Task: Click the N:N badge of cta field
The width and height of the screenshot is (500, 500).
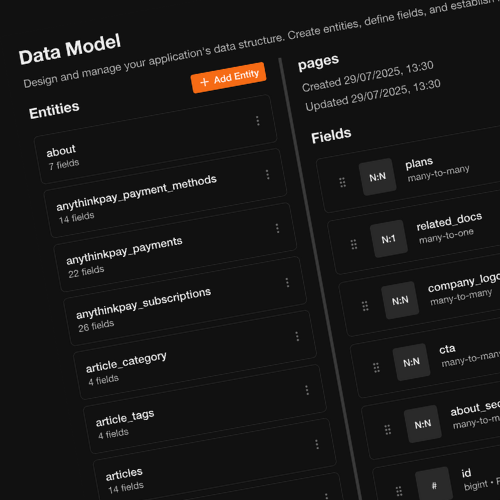Action: click(411, 362)
